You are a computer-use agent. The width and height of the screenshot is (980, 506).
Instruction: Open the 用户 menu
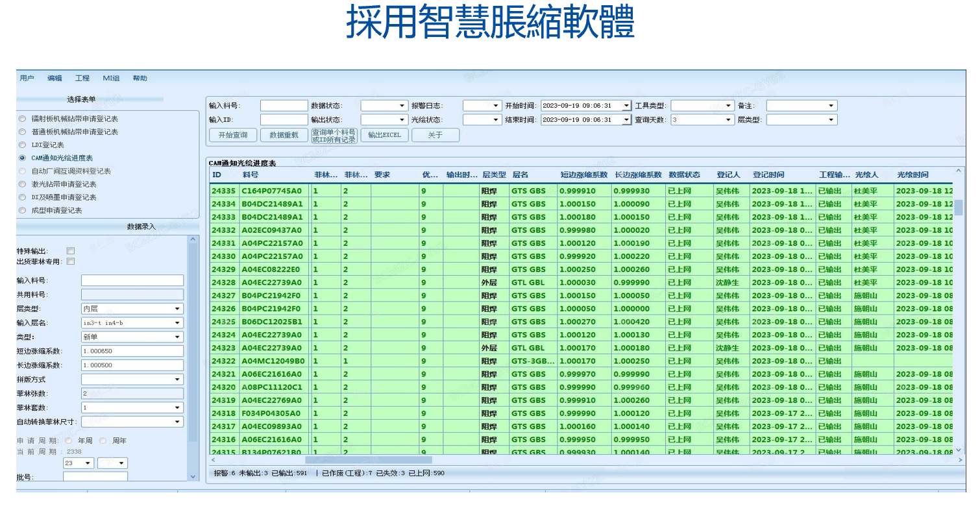27,78
